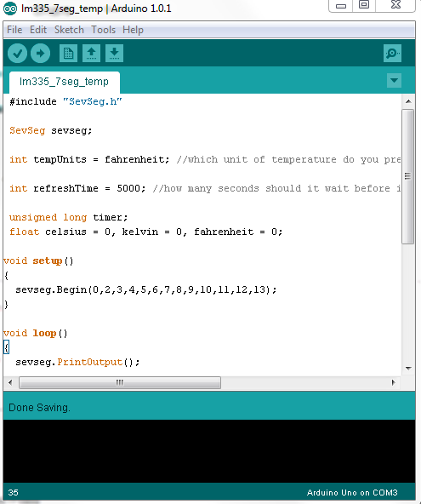Open the Help menu
Viewport: 421px width, 504px height.
[x=133, y=30]
